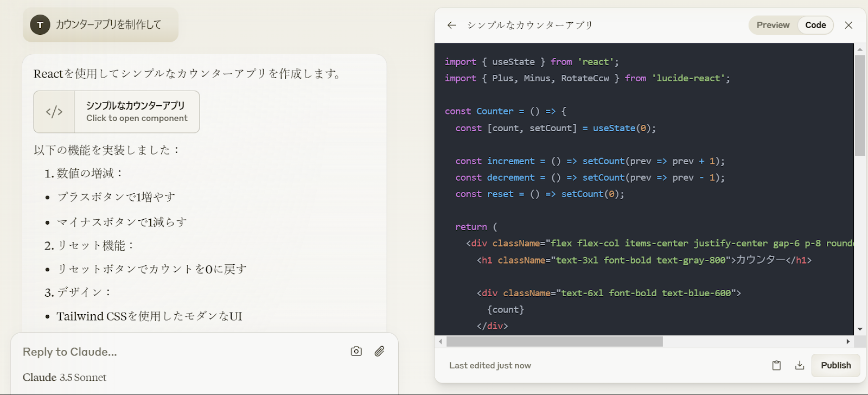Capture a screenshot with the camera icon
This screenshot has height=395, width=868.
pyautogui.click(x=356, y=351)
